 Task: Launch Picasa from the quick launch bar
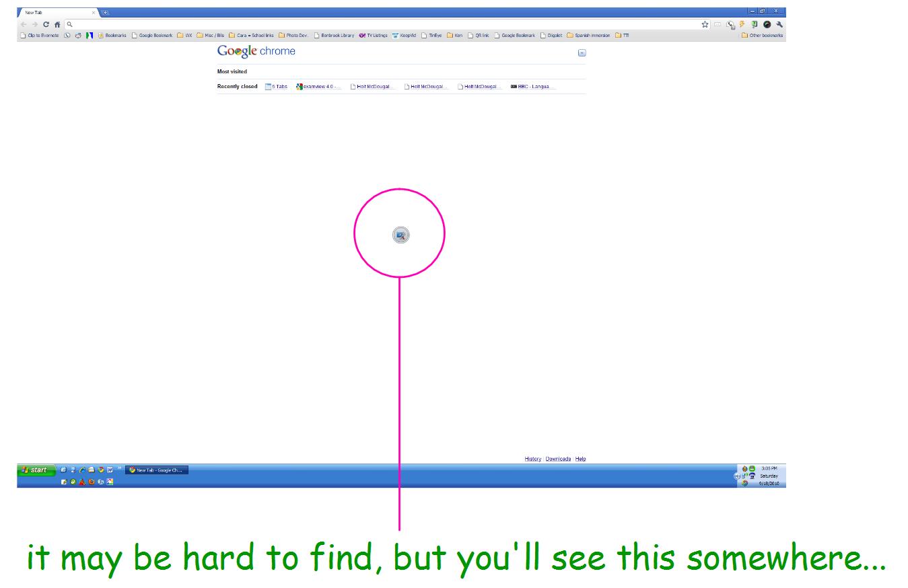tap(111, 482)
